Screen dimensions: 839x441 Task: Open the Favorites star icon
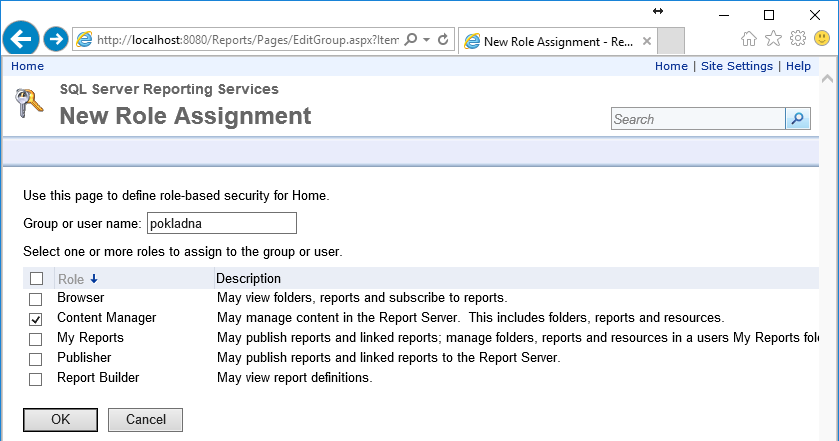(x=773, y=39)
